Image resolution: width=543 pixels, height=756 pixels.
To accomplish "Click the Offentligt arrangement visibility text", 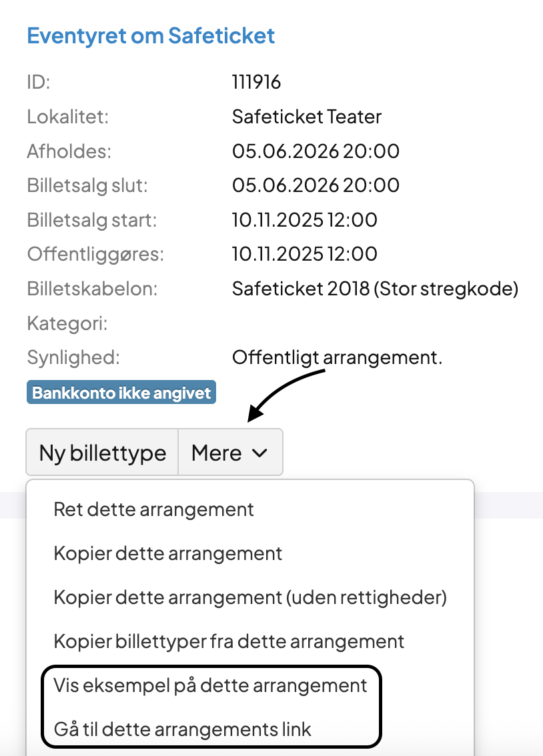I will tap(337, 358).
